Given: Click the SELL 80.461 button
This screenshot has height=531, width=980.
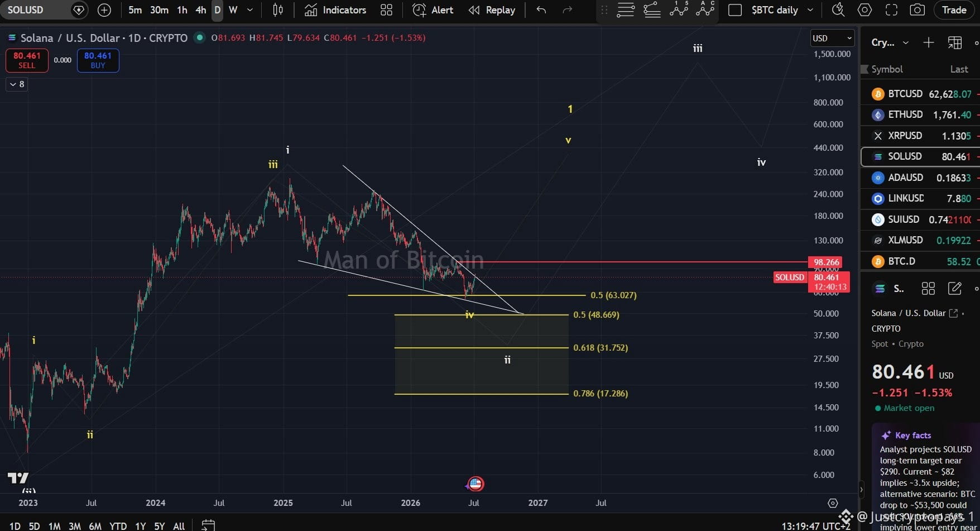Looking at the screenshot, I should pos(27,60).
